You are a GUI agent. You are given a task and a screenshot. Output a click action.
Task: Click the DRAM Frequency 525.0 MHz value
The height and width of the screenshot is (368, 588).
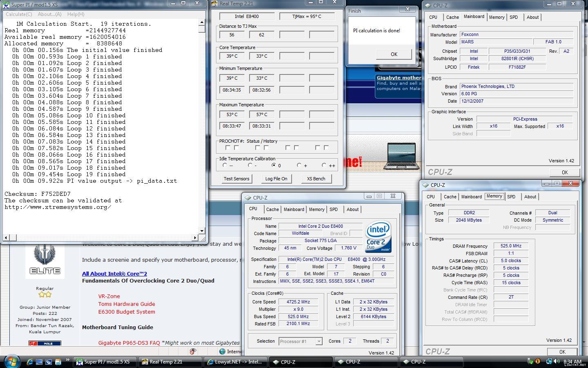[511, 246]
